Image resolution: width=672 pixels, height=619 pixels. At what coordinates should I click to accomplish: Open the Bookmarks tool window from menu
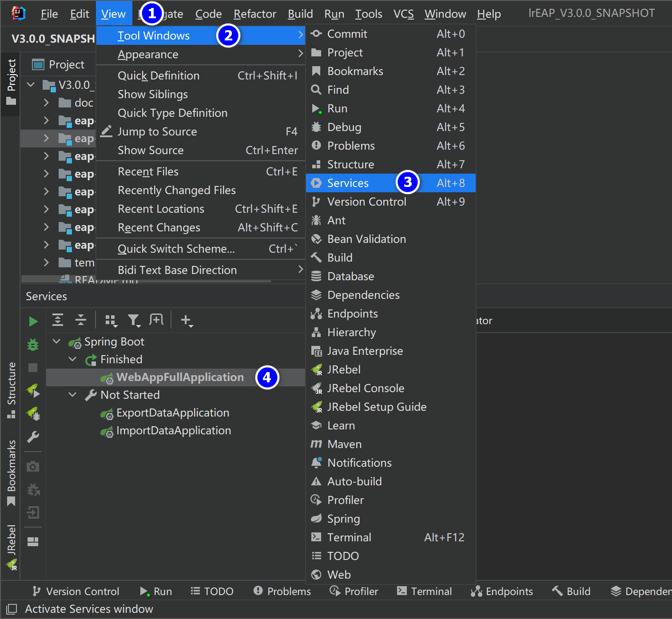point(391,71)
